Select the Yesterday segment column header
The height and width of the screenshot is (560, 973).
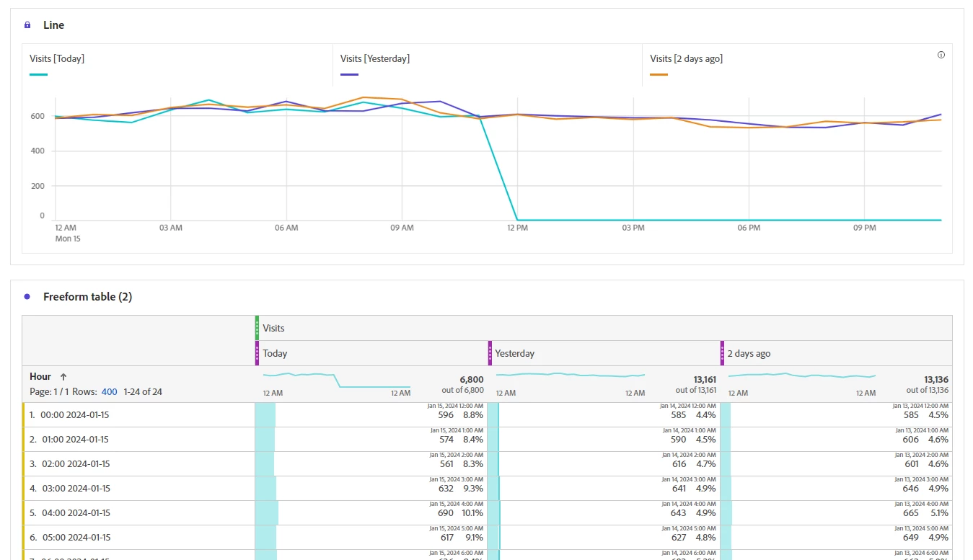pos(604,353)
